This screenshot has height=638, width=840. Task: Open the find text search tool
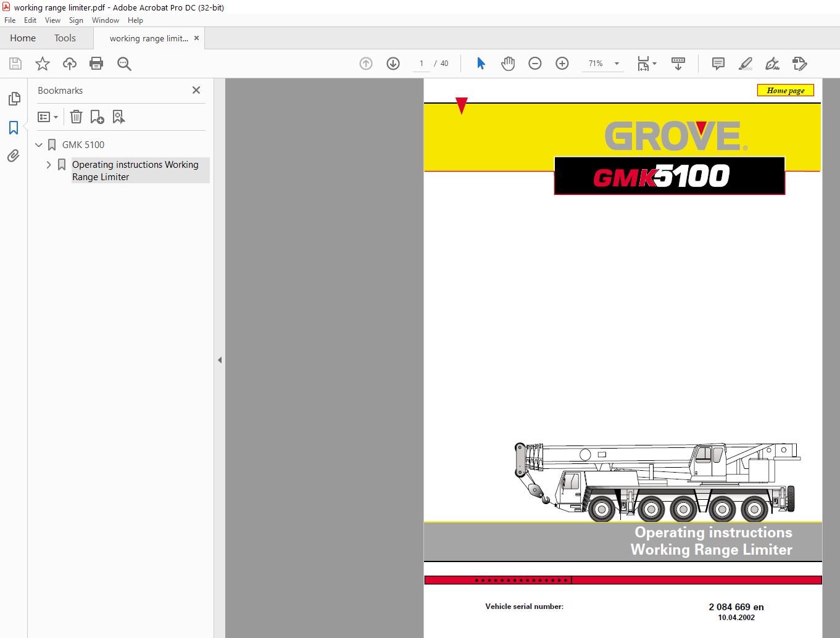pos(124,64)
